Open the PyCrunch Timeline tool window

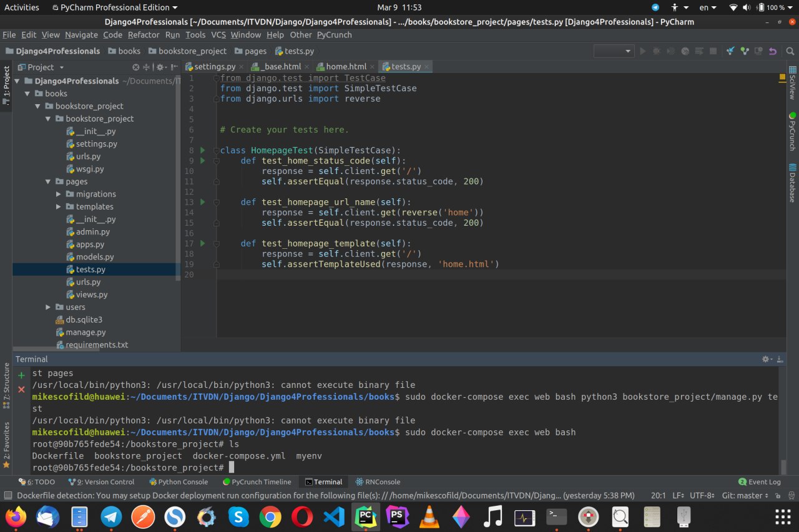(257, 482)
